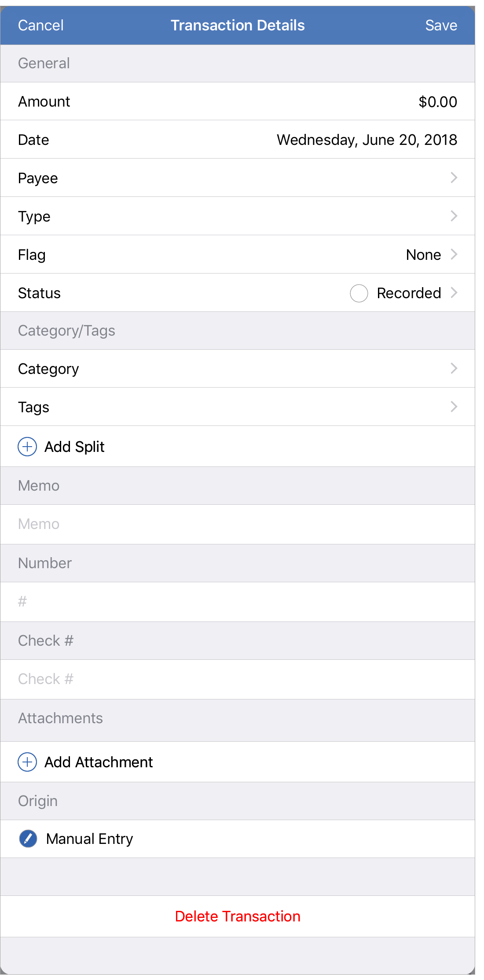Click the Manual Entry pencil icon
Screen dimensions: 484x980
(28, 839)
